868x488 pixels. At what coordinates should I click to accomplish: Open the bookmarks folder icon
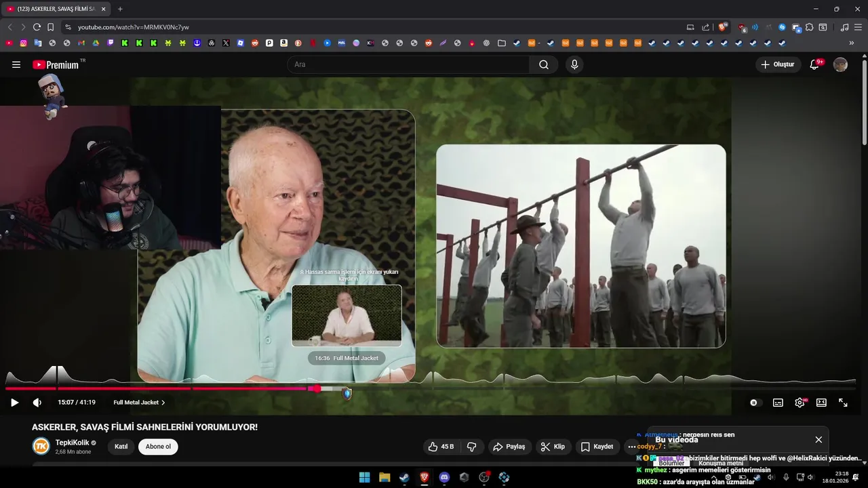(502, 43)
